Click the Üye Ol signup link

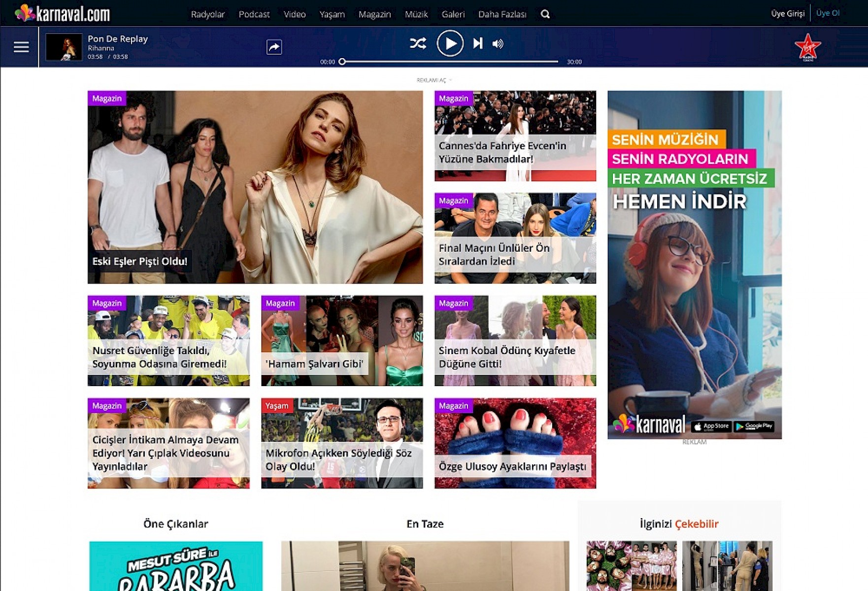[828, 13]
